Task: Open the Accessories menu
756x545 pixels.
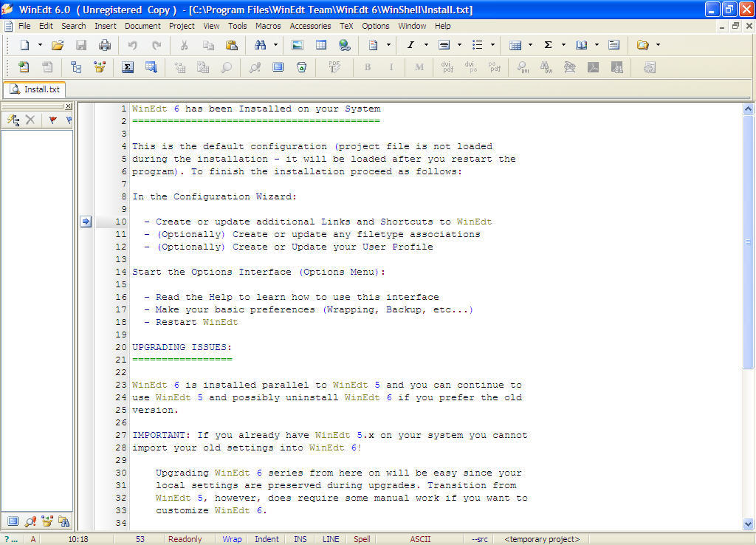Action: click(x=310, y=26)
